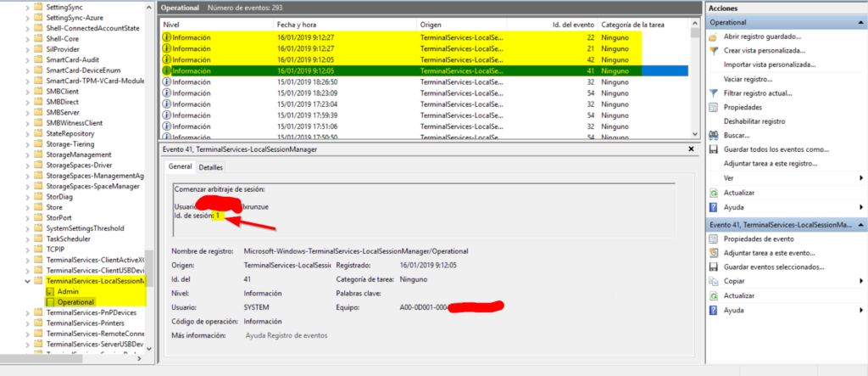The image size is (868, 376).
Task: Click the folder icon of Shell-Core
Action: pyautogui.click(x=38, y=39)
